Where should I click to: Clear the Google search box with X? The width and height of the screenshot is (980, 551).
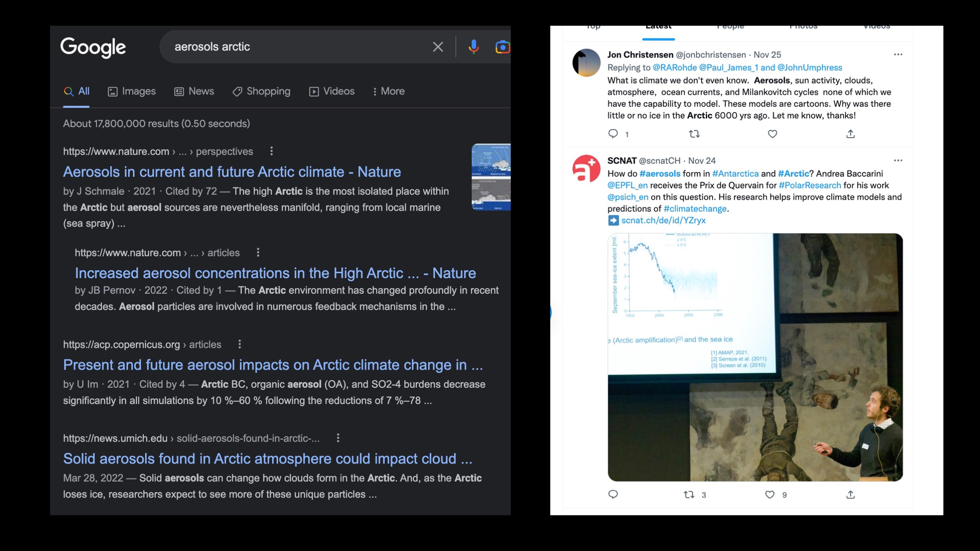click(x=438, y=47)
